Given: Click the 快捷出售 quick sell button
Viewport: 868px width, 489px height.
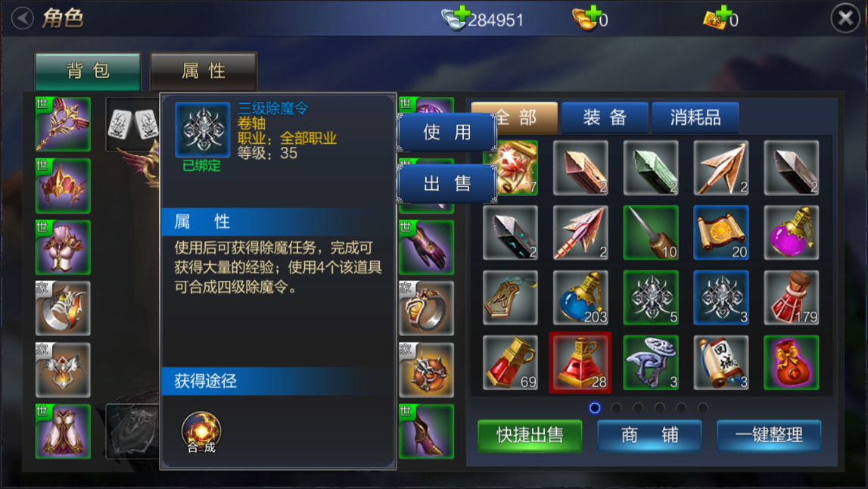Looking at the screenshot, I should [x=530, y=435].
